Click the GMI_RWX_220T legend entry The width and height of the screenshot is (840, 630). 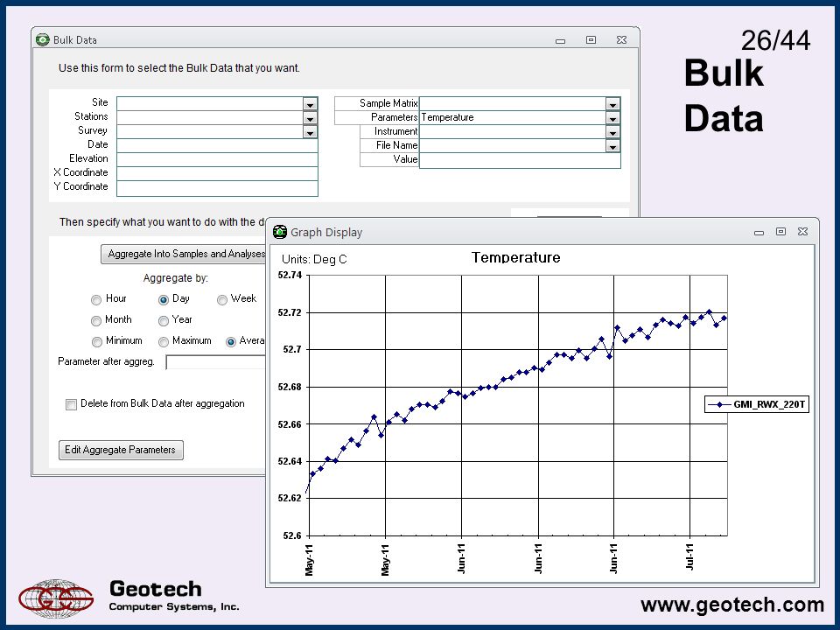pyautogui.click(x=756, y=404)
